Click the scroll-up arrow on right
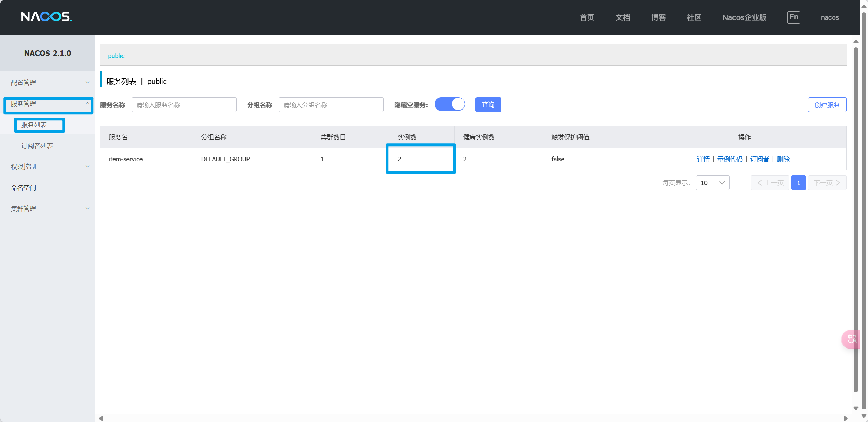Image resolution: width=868 pixels, height=422 pixels. click(x=856, y=42)
